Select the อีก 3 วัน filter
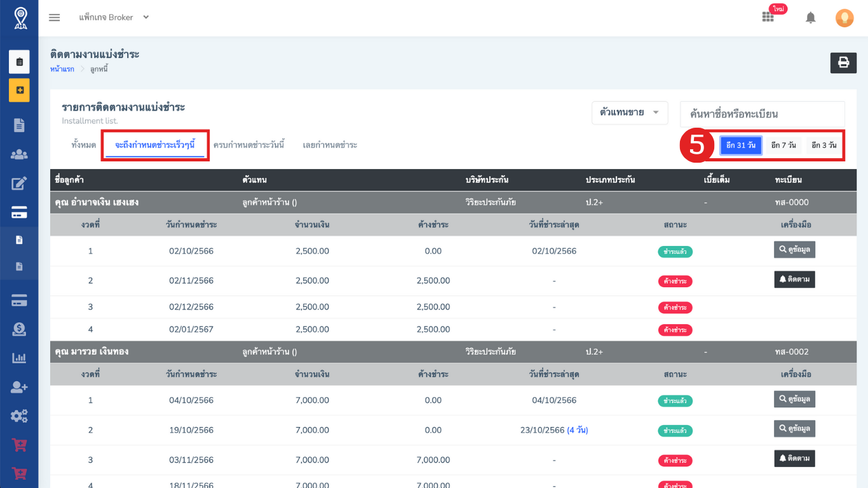 point(824,146)
